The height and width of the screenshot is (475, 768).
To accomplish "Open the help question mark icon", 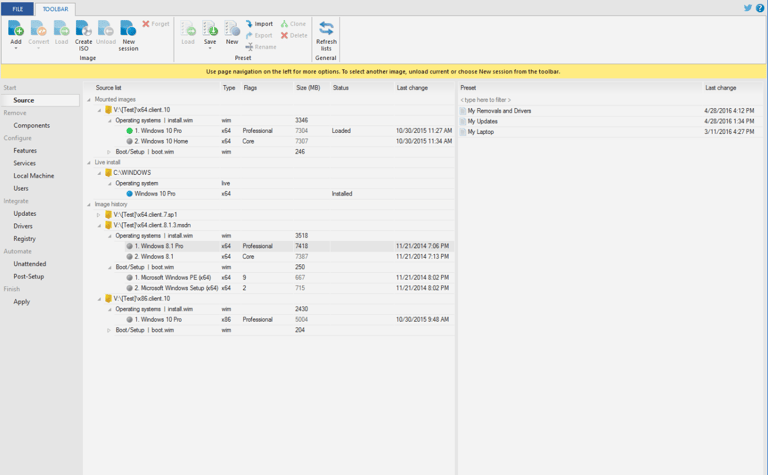I will tap(760, 8).
